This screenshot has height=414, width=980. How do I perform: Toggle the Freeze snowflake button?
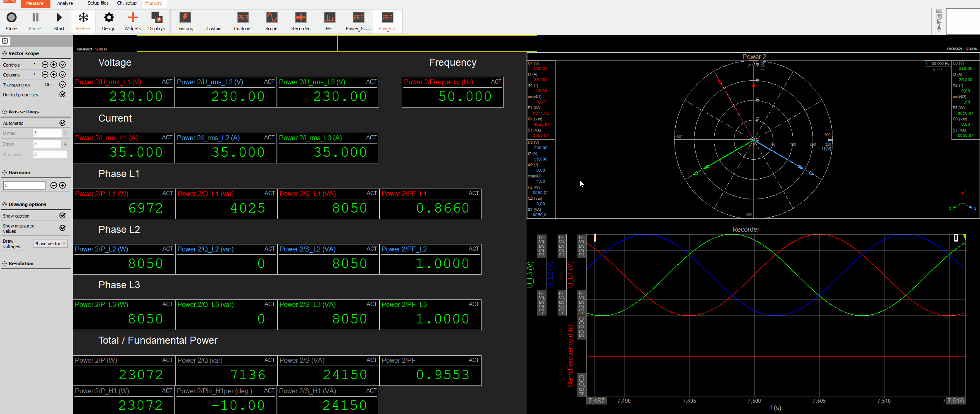83,21
